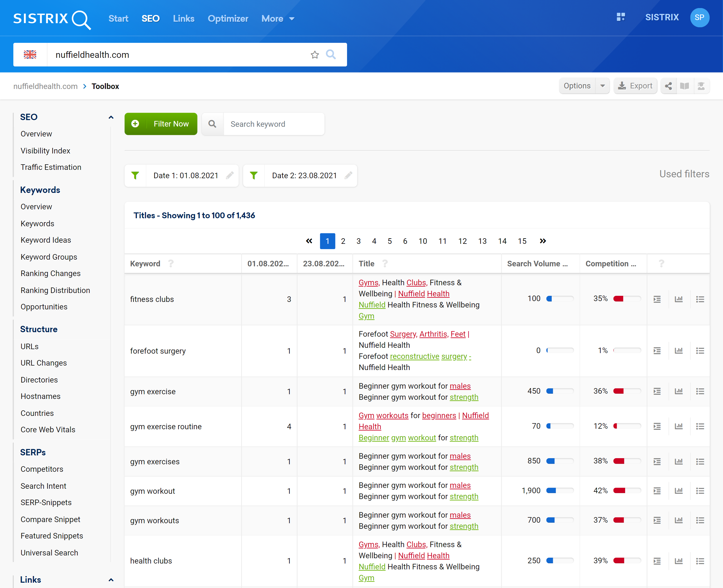Click competition bar for fitness clubs
Viewport: 723px width, 588px height.
click(627, 299)
